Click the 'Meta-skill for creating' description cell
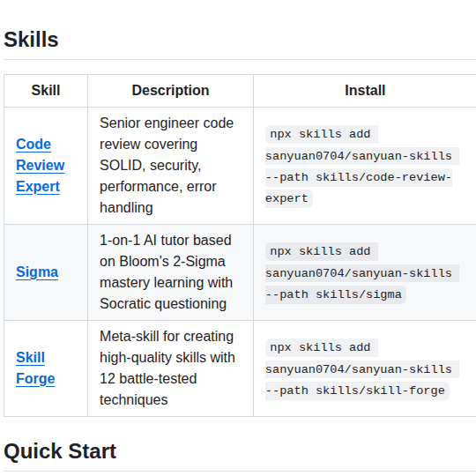 point(170,368)
